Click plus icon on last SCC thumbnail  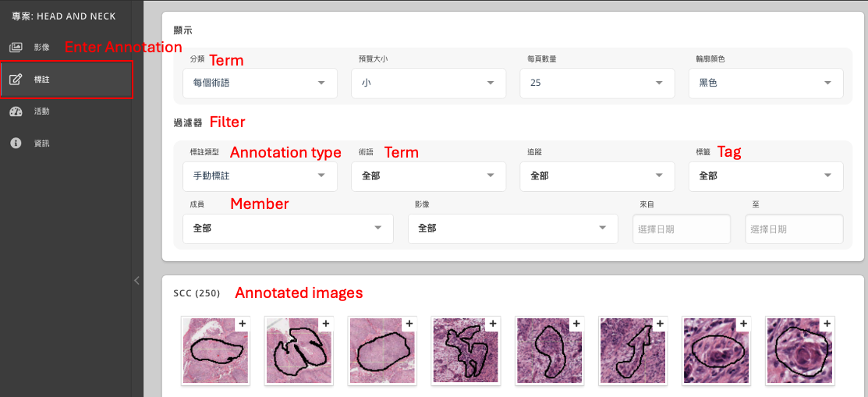coord(826,324)
